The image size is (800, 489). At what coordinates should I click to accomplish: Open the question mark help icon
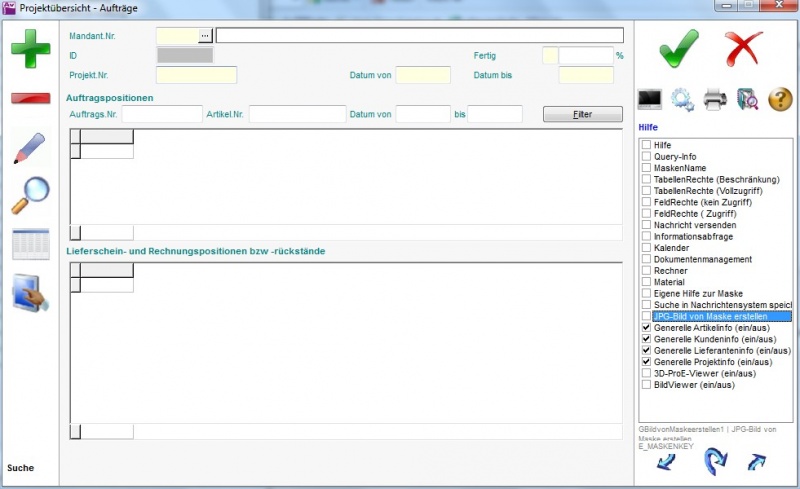coord(780,99)
